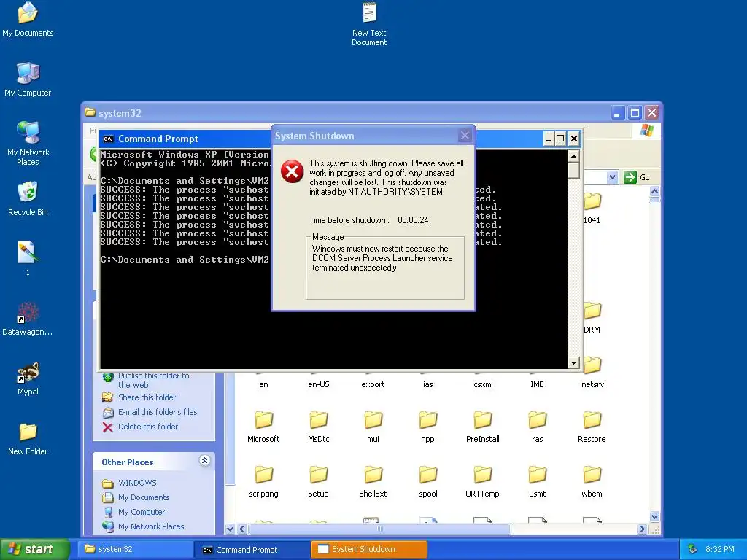Select the IME folder label

(538, 384)
